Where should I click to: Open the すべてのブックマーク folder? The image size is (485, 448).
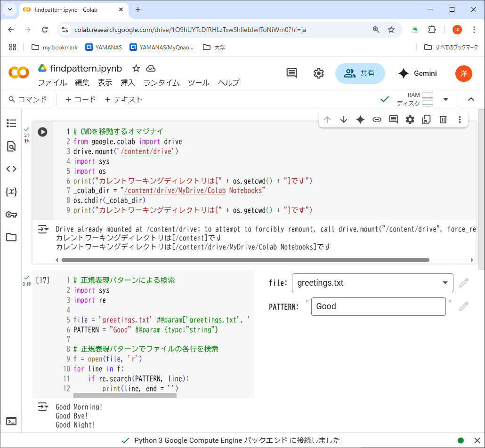(x=451, y=48)
